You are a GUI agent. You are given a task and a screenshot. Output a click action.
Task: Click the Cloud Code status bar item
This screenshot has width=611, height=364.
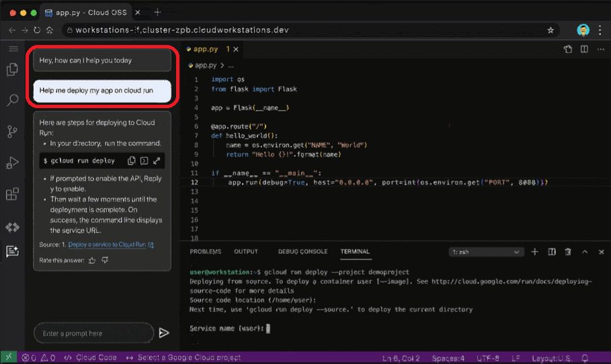90,357
